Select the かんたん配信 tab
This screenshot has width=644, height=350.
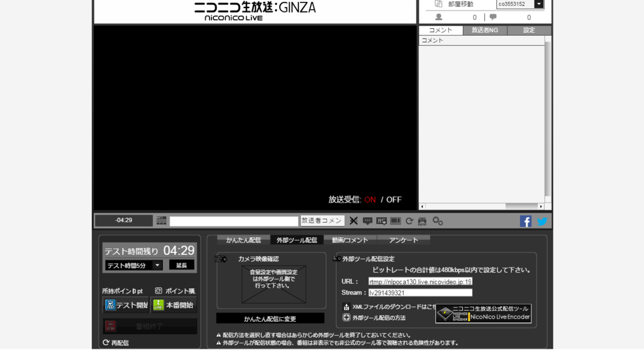point(243,240)
